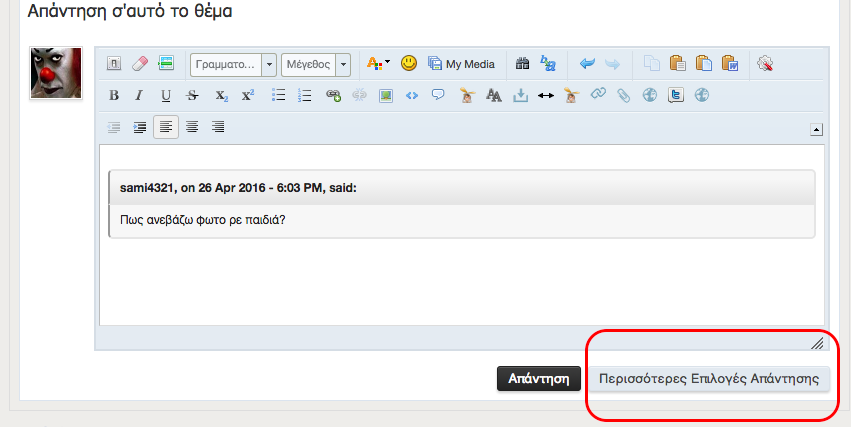Click the quoted text 'Πως ανεβάζω φωτο ρε παιδιά?'
The width and height of the screenshot is (851, 427).
[x=202, y=221]
